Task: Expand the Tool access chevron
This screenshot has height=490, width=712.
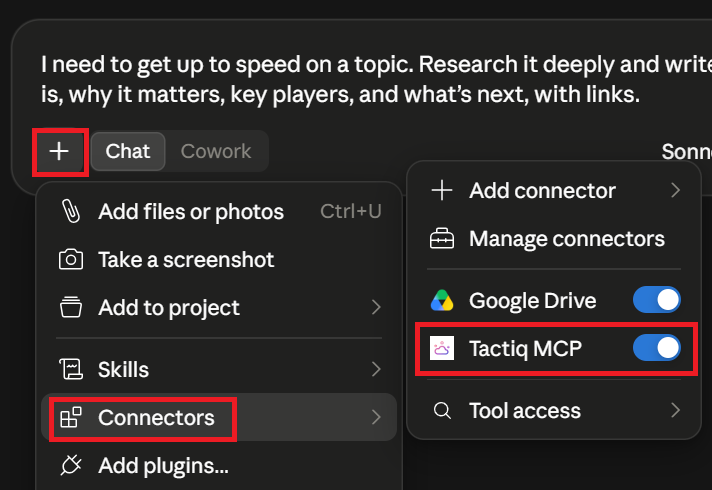Action: click(x=675, y=411)
